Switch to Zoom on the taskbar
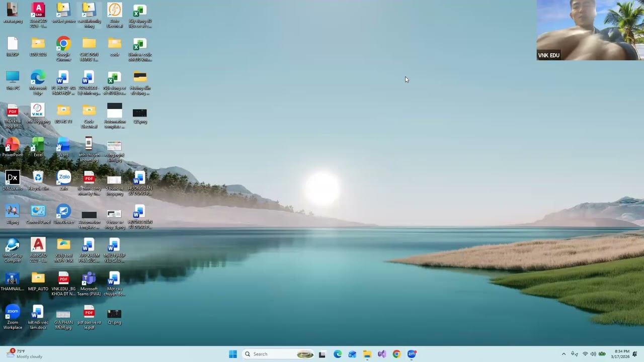This screenshot has width=644, height=362. 412,354
